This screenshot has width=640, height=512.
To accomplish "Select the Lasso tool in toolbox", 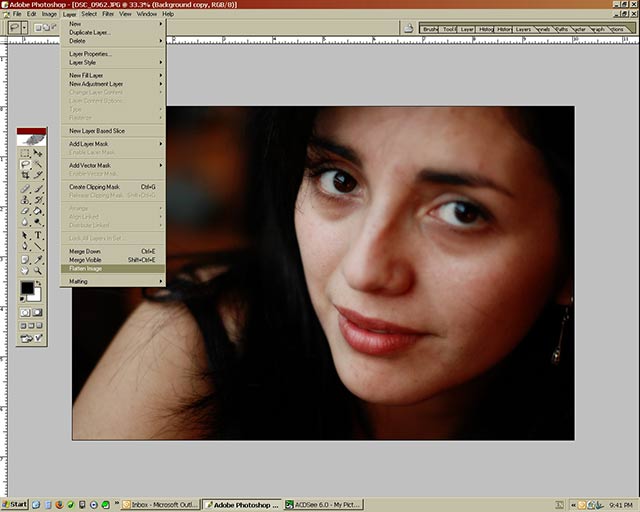I will (25, 164).
